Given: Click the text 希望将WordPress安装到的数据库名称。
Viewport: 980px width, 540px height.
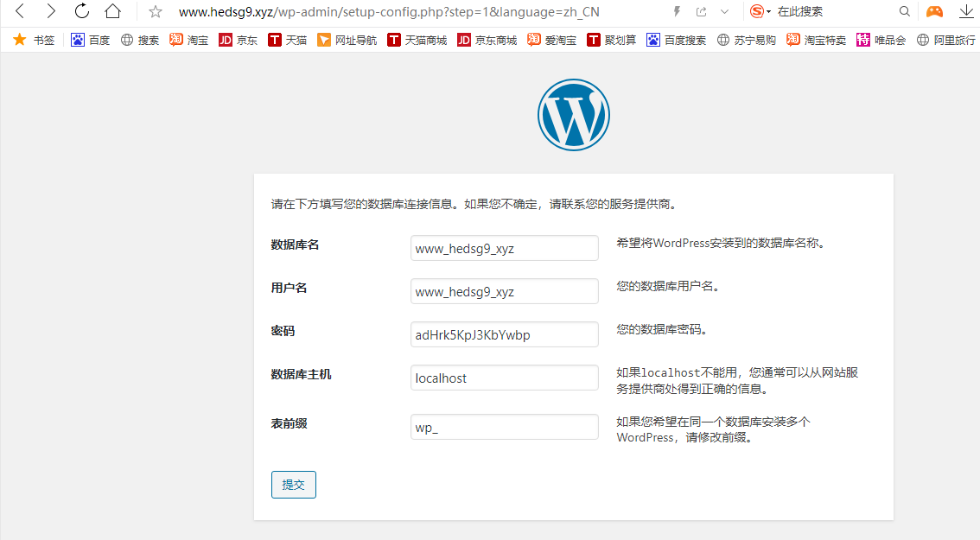Looking at the screenshot, I should click(x=722, y=243).
